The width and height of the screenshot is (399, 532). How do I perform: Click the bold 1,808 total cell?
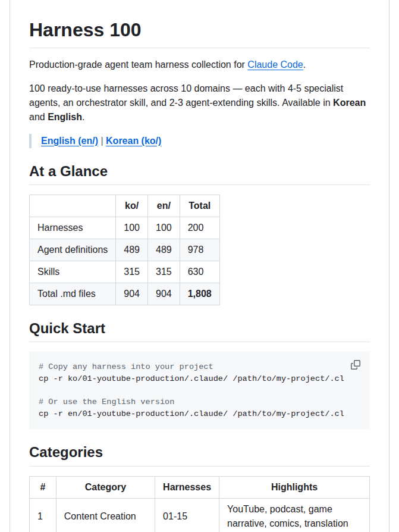[200, 294]
